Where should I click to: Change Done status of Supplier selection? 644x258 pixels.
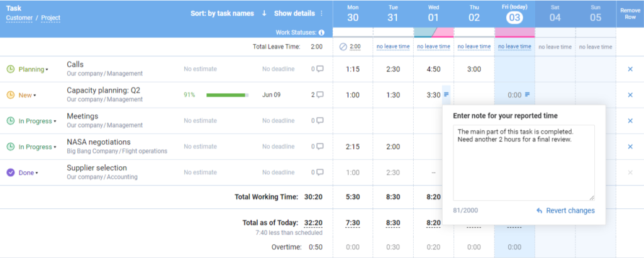27,172
